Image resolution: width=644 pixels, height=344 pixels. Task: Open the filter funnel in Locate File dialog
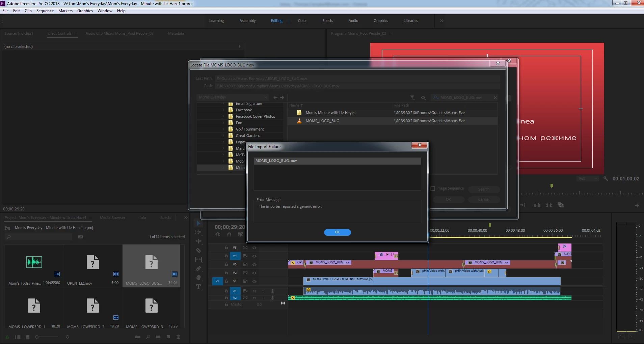tap(412, 97)
